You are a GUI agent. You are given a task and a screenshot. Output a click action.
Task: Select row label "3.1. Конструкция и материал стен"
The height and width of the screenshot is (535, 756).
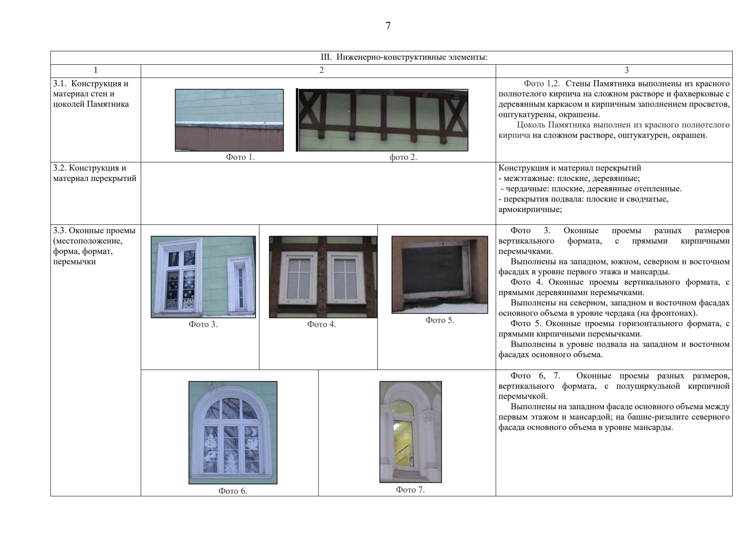pyautogui.click(x=91, y=94)
